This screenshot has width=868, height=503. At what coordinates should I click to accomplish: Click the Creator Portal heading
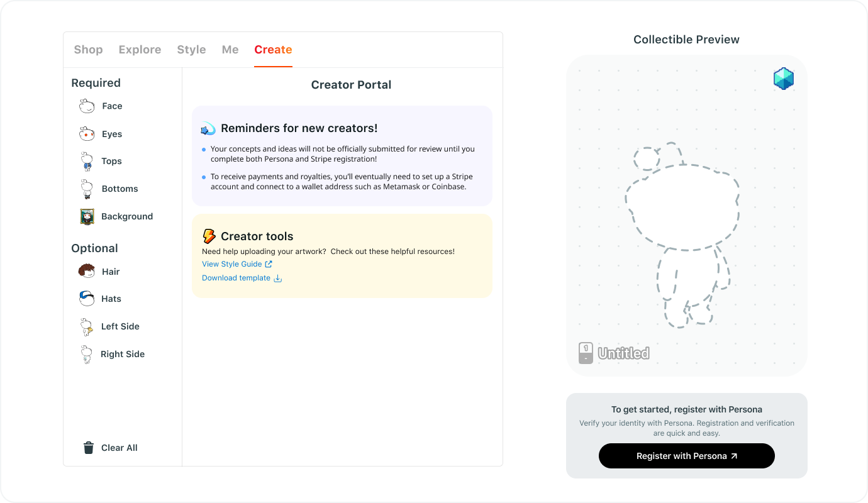tap(351, 85)
